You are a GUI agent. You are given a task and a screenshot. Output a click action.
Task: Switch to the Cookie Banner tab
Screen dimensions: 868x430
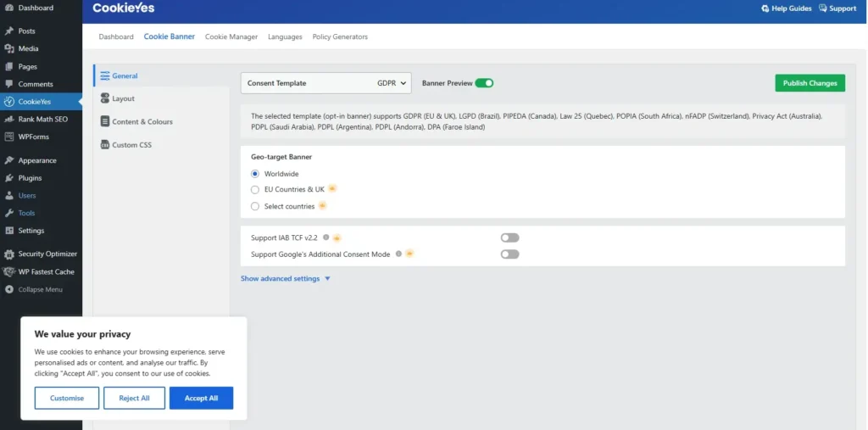click(170, 36)
